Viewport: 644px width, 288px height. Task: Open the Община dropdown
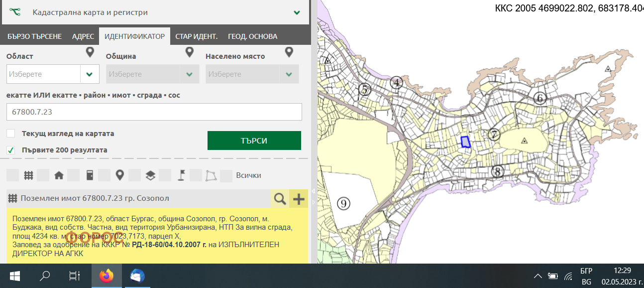coord(189,74)
